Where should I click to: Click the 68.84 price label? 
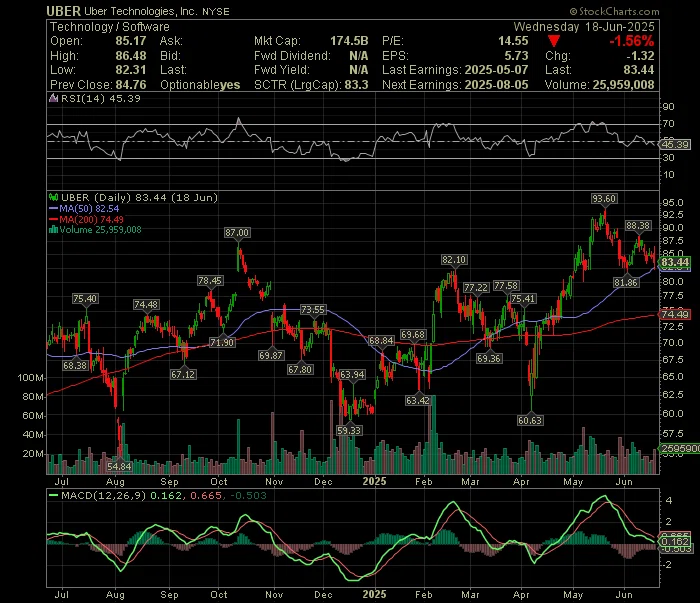point(381,341)
